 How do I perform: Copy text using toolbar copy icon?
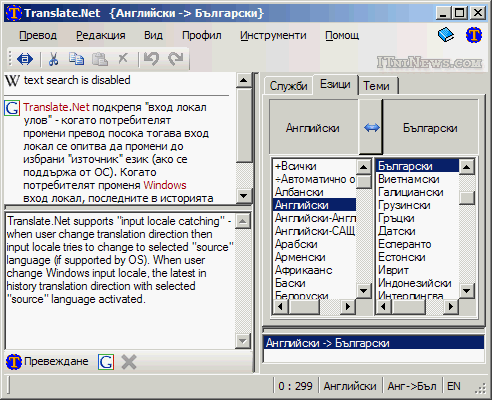pos(76,59)
